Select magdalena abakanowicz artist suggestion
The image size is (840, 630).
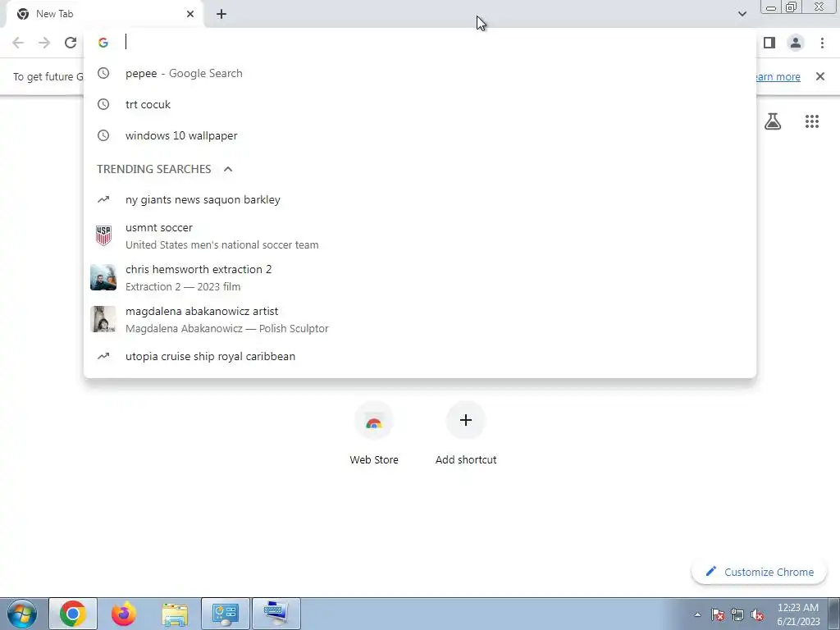[x=420, y=319]
